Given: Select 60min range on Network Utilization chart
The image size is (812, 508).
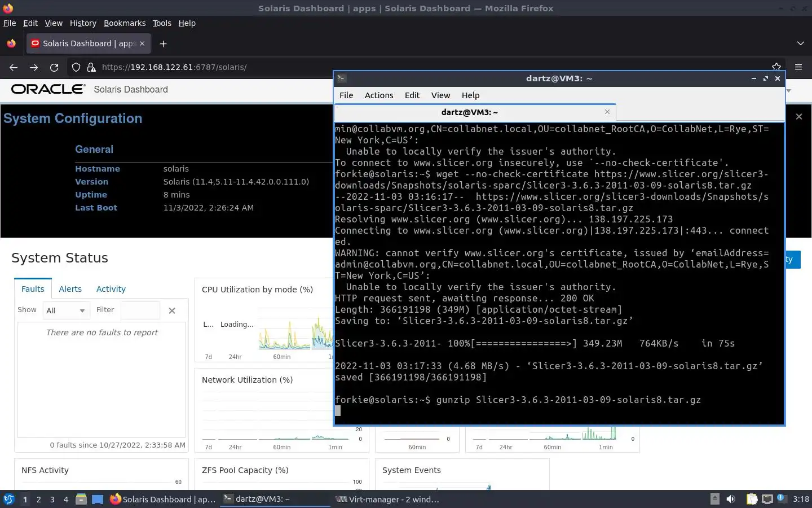Looking at the screenshot, I should 282,447.
